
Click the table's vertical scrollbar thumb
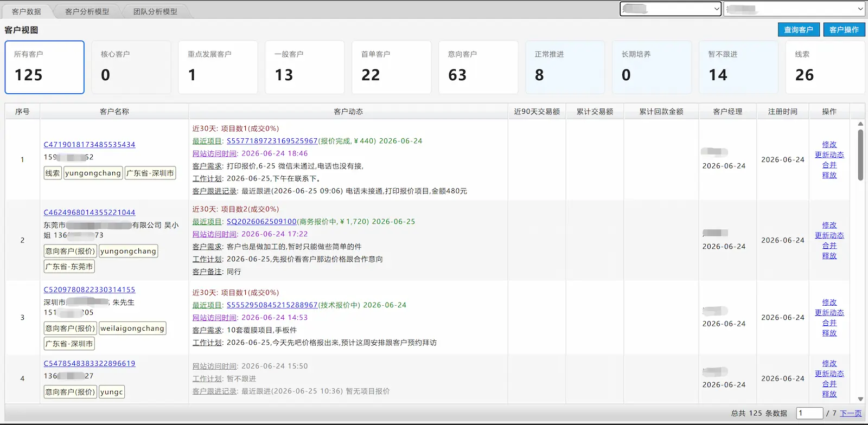(860, 155)
